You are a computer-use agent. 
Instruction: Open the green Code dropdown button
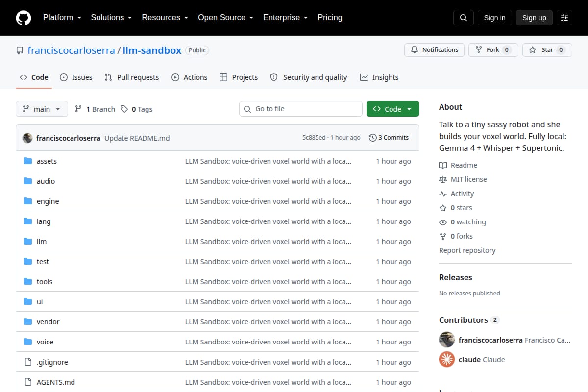[393, 109]
